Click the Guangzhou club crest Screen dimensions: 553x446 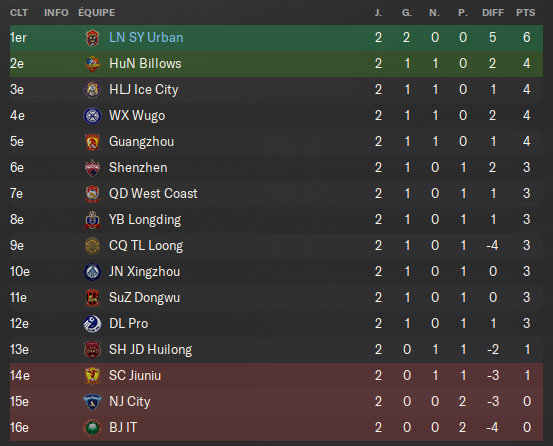click(92, 142)
